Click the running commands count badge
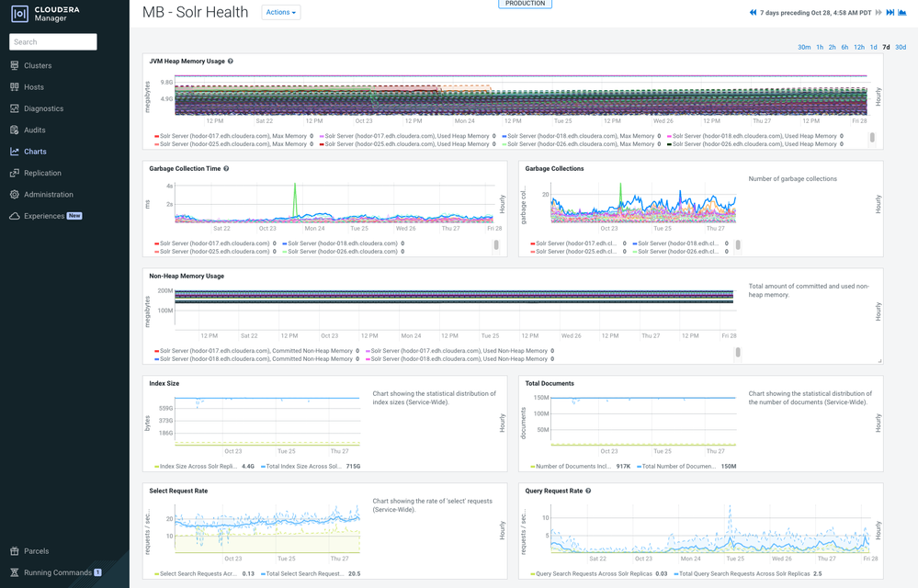 point(97,572)
